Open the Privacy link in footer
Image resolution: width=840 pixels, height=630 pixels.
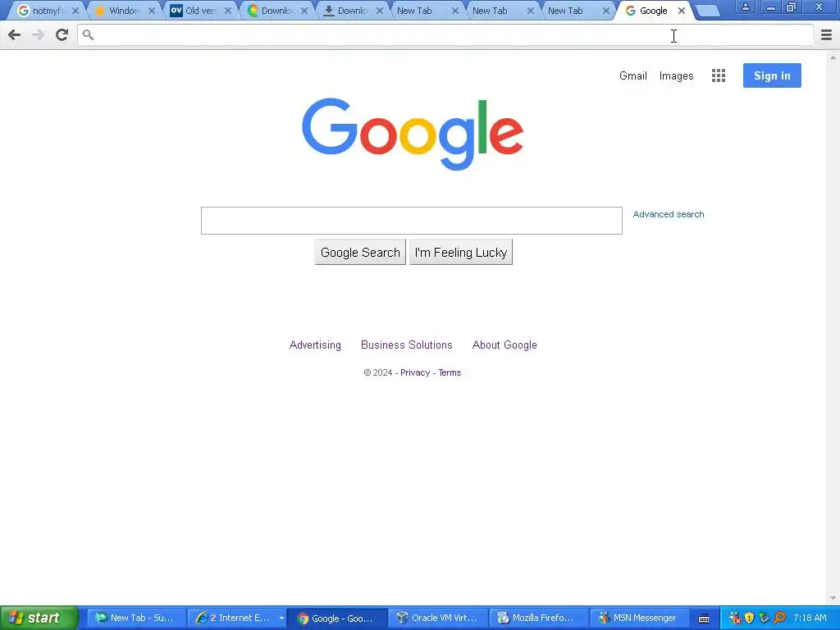click(415, 373)
